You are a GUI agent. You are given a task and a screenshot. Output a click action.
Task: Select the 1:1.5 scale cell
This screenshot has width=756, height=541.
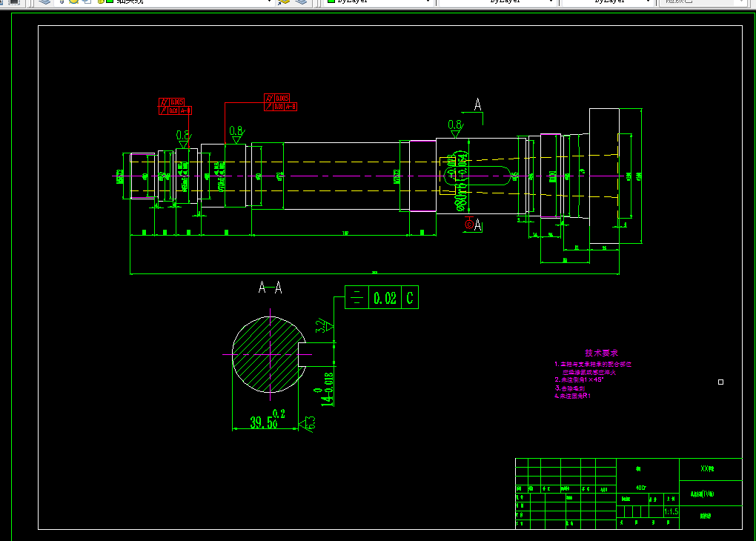click(x=672, y=511)
